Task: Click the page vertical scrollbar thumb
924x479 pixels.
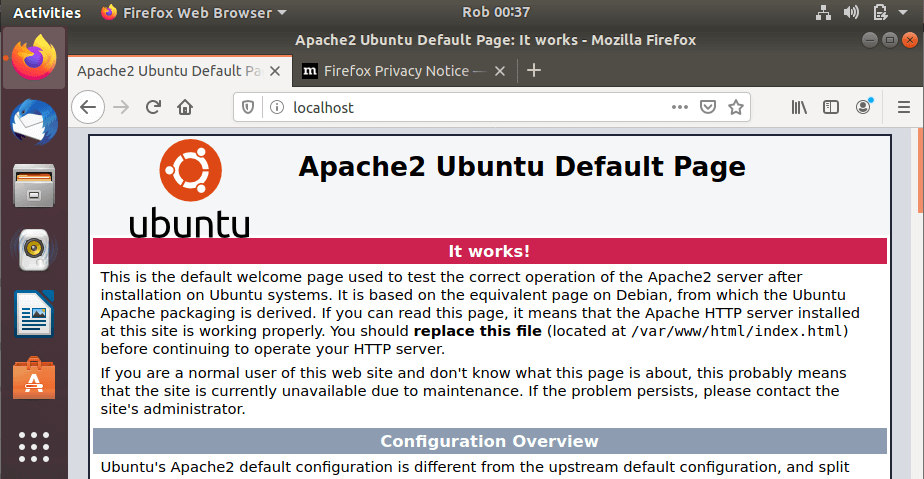Action: [920, 170]
